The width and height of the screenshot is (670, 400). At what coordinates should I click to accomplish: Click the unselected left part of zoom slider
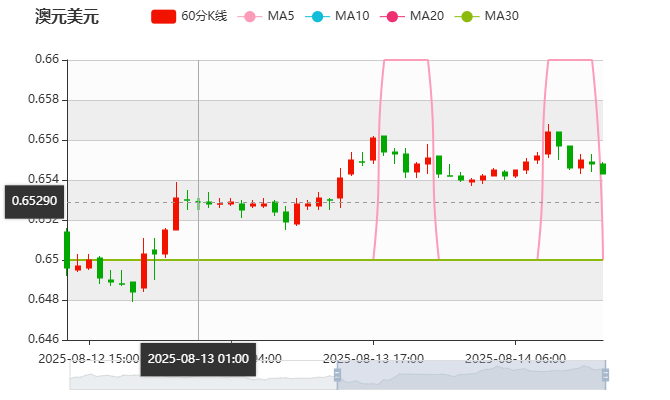pyautogui.click(x=200, y=376)
